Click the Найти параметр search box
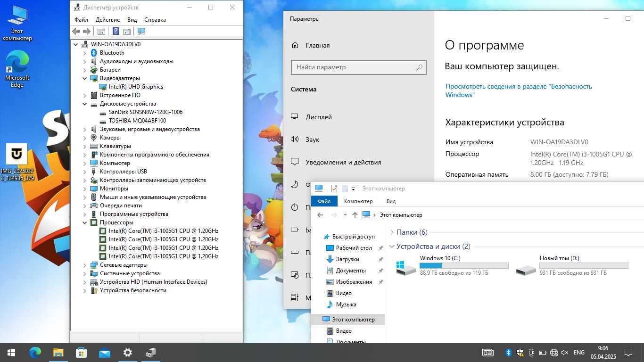644x362 pixels. [359, 67]
